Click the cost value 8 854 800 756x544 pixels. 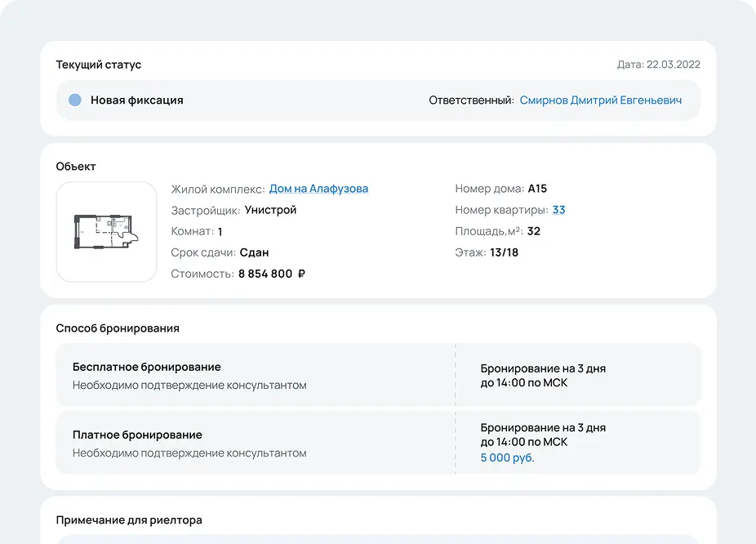click(x=265, y=274)
